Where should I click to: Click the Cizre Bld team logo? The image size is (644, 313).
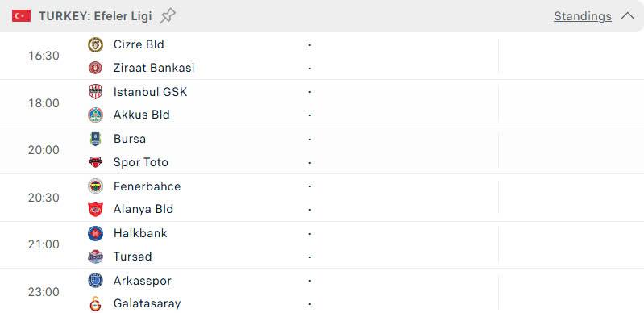95,44
